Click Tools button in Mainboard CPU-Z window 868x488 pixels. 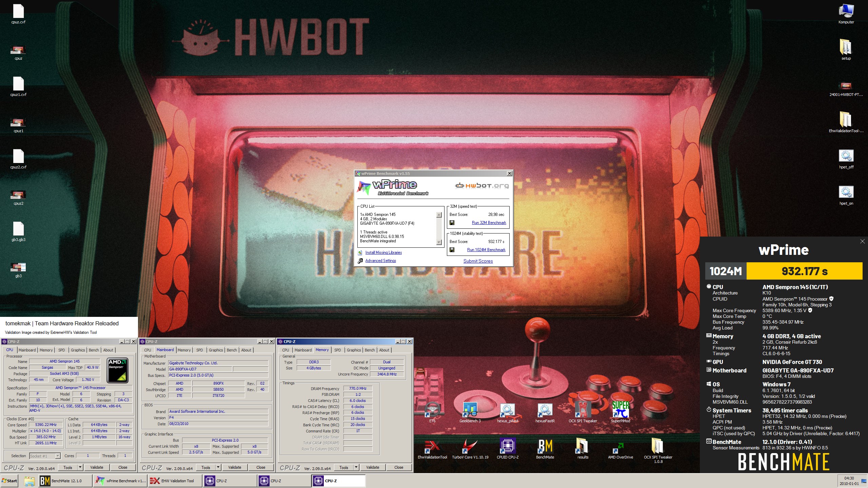[206, 467]
